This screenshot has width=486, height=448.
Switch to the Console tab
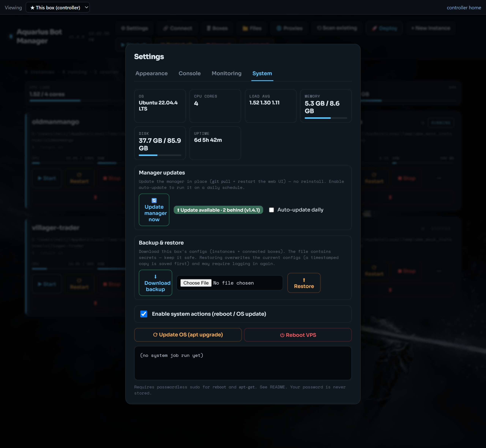[189, 73]
